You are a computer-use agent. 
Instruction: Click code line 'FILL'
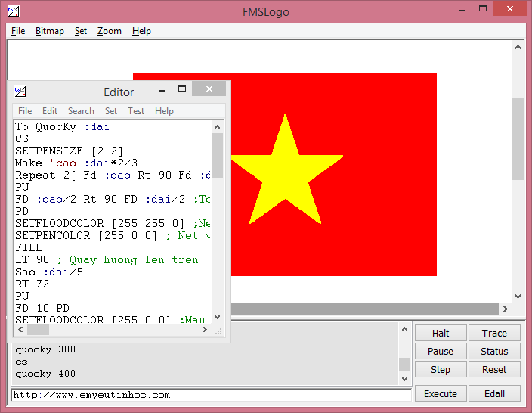click(x=29, y=247)
